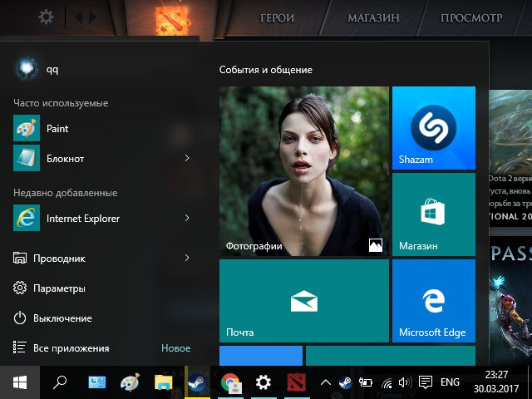
Task: Open Google Chrome from the taskbar
Action: coord(230,382)
